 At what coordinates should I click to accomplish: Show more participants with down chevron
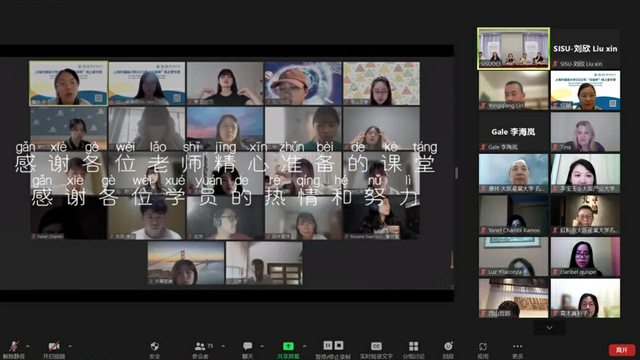549,327
